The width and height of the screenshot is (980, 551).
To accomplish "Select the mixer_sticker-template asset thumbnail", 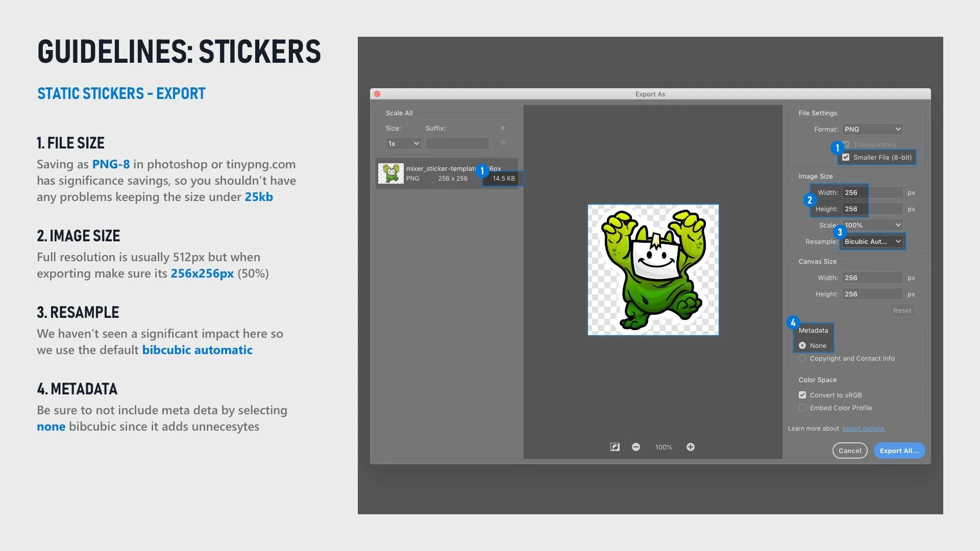I will click(391, 173).
